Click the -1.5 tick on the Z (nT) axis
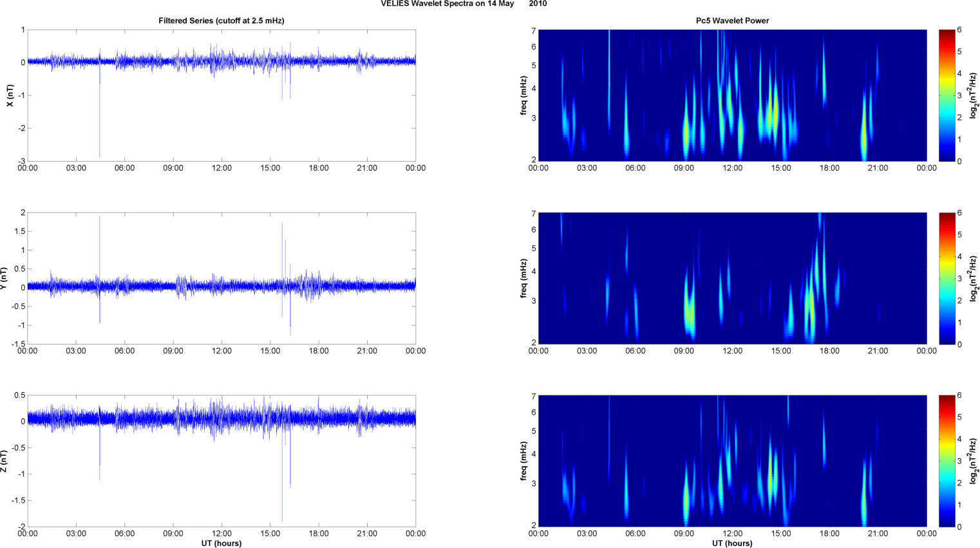980x548 pixels. [18, 500]
